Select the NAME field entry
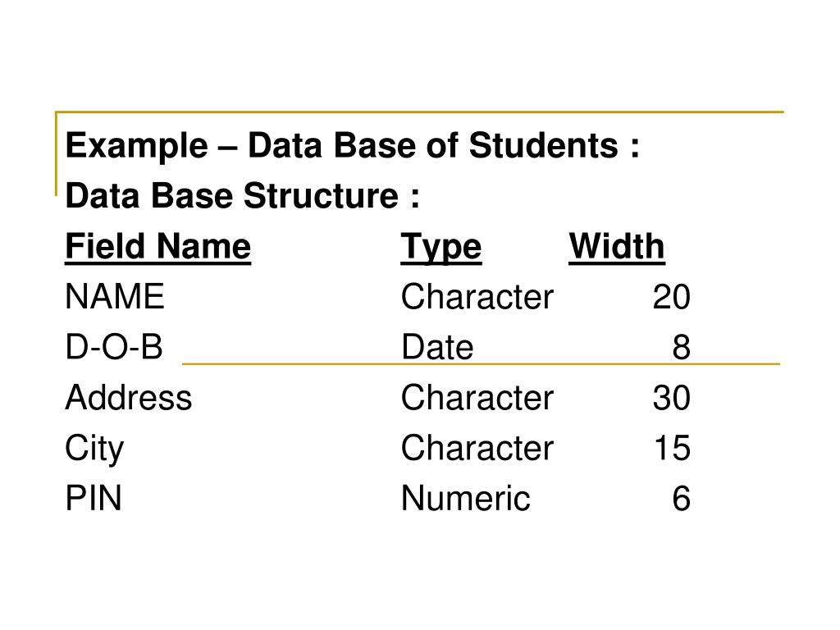 point(115,297)
